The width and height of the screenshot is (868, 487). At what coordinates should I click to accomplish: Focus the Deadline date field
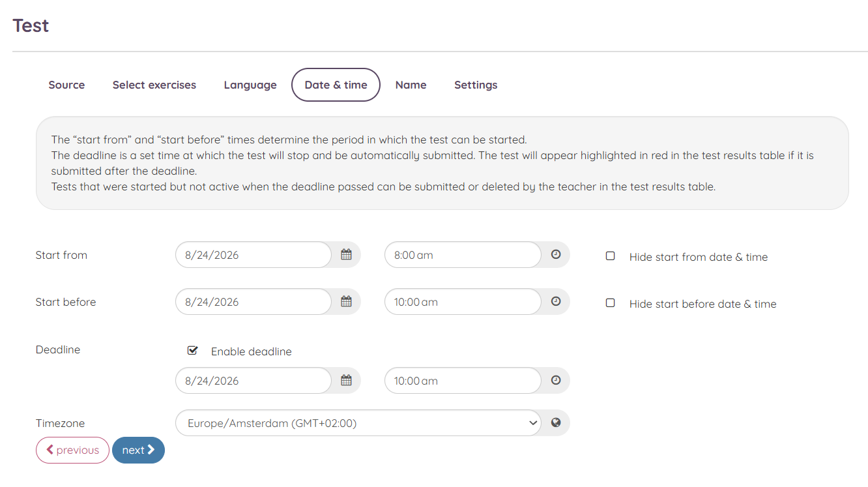pyautogui.click(x=253, y=381)
